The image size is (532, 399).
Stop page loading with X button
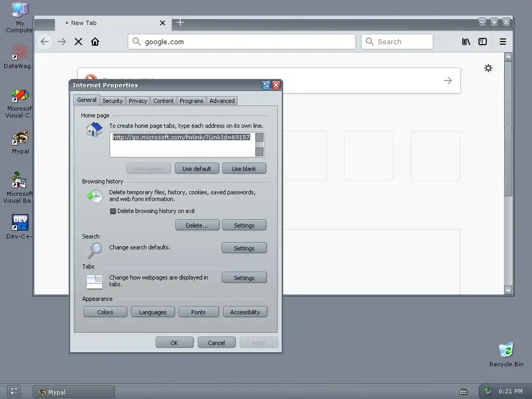(x=78, y=42)
